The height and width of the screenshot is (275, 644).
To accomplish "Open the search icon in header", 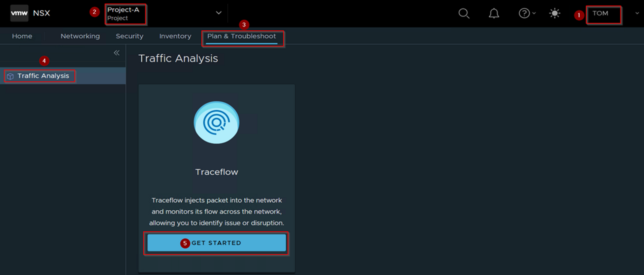I will [464, 14].
